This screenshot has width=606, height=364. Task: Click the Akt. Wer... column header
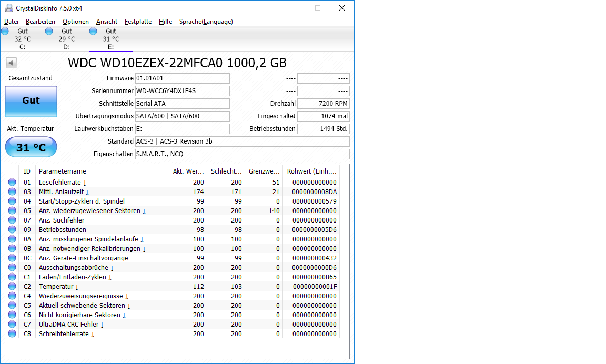(x=188, y=171)
